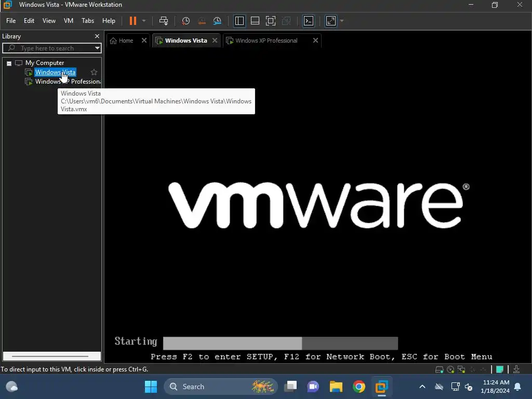
Task: Open the network tray icon
Action: 455,387
